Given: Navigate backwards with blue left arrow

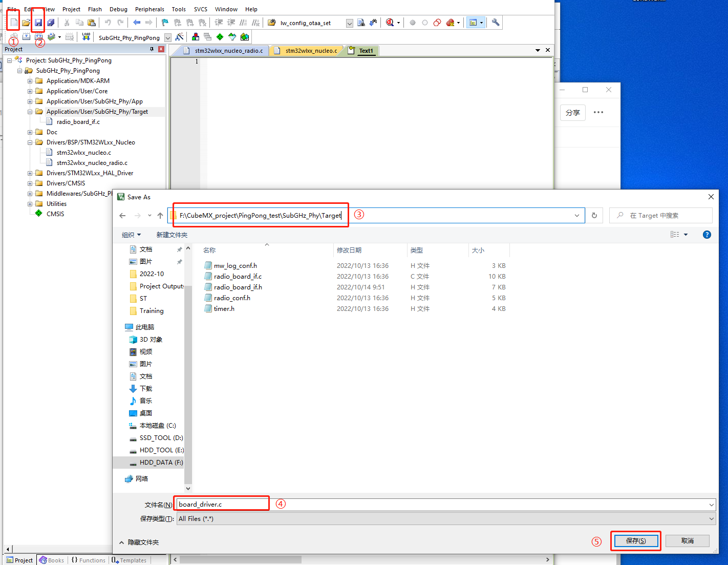Looking at the screenshot, I should [137, 23].
